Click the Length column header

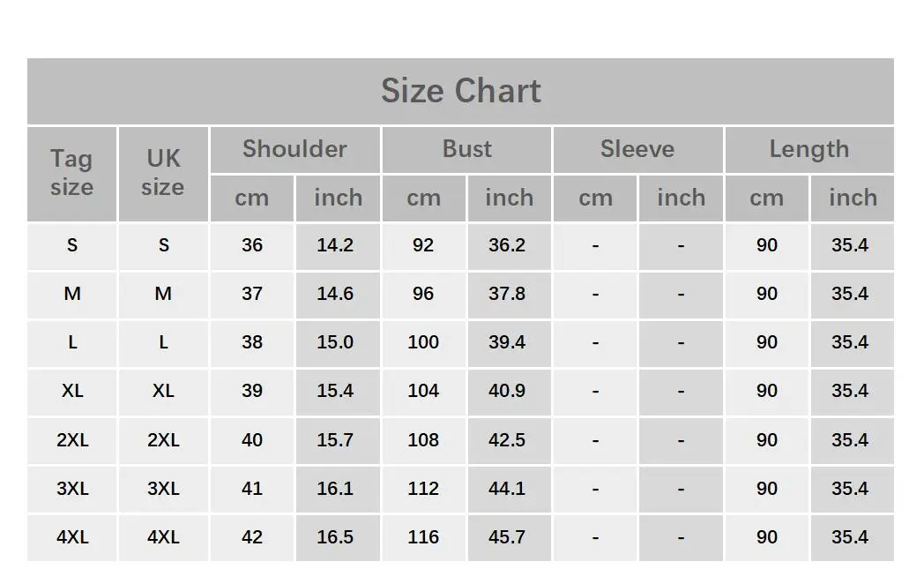[809, 150]
